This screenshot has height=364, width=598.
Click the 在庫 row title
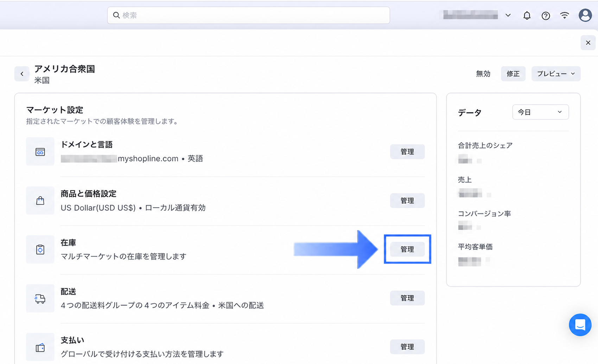pyautogui.click(x=68, y=243)
